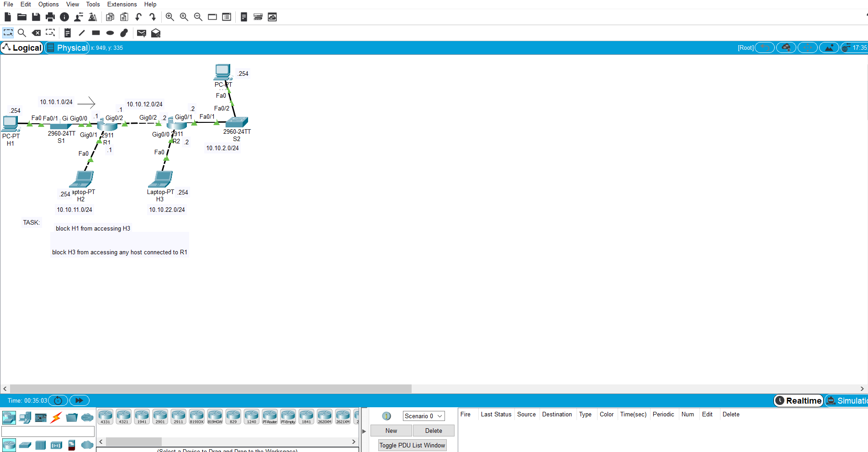Select the Place Note tool

pyautogui.click(x=68, y=33)
